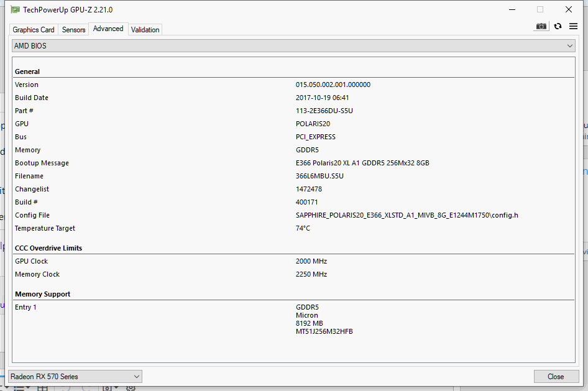Click the Bootup Message label
588x391 pixels.
(42, 163)
